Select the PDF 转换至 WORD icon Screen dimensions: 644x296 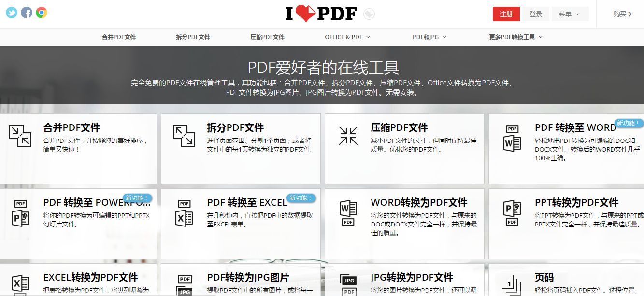(512, 140)
